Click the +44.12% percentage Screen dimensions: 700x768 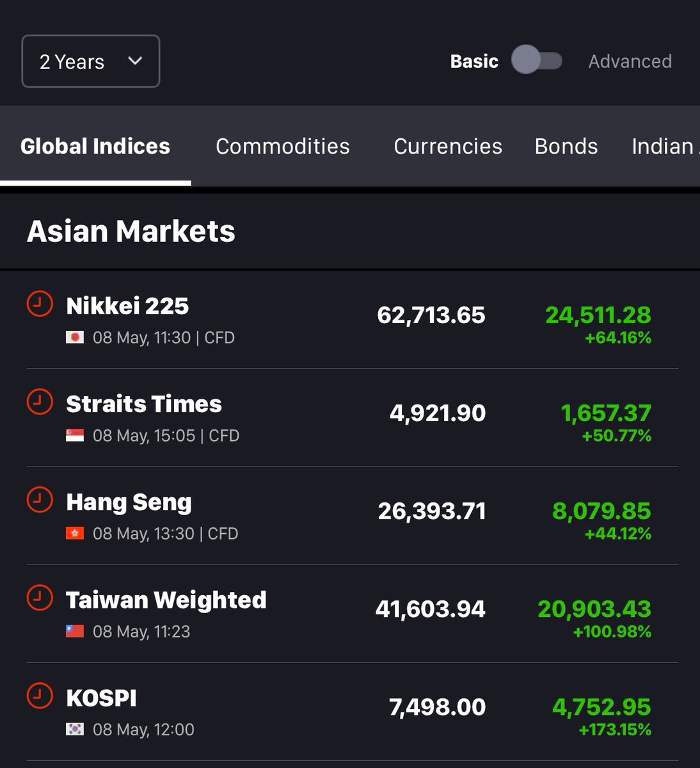[x=618, y=533]
